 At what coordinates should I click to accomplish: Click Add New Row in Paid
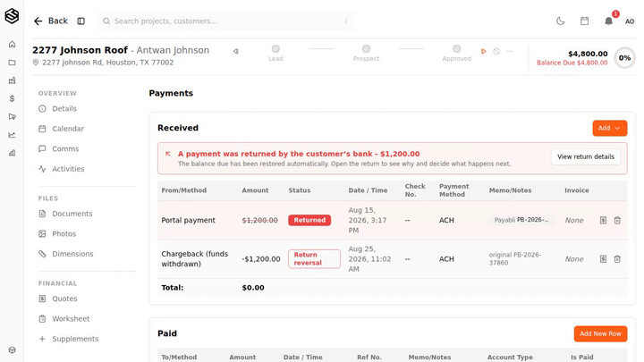[x=600, y=333]
